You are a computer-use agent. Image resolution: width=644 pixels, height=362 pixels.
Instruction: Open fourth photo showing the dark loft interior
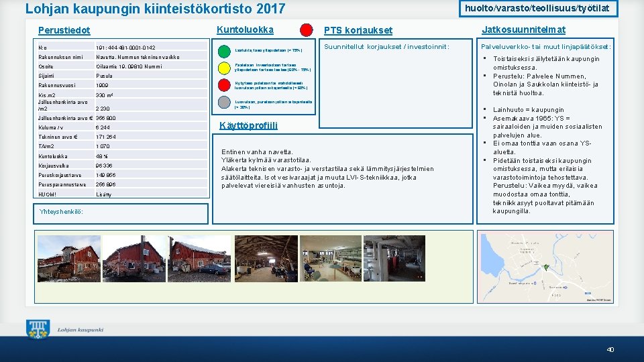click(266, 259)
